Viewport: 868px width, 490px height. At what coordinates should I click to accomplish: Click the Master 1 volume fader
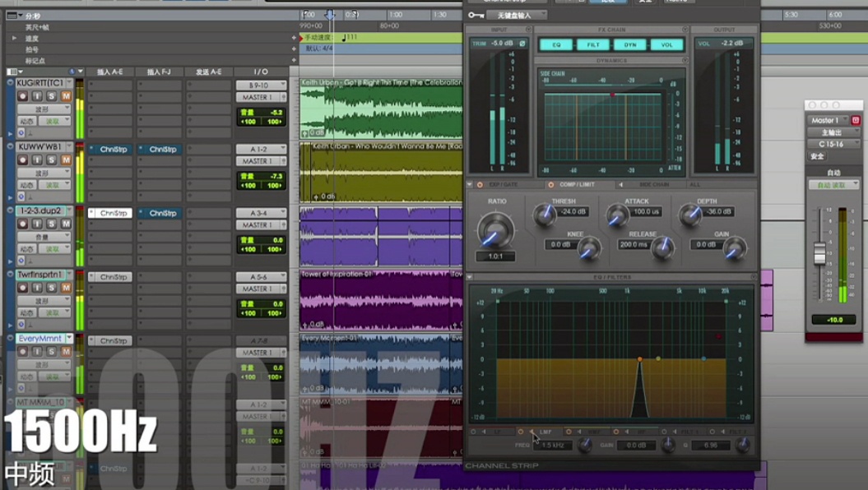pyautogui.click(x=819, y=253)
